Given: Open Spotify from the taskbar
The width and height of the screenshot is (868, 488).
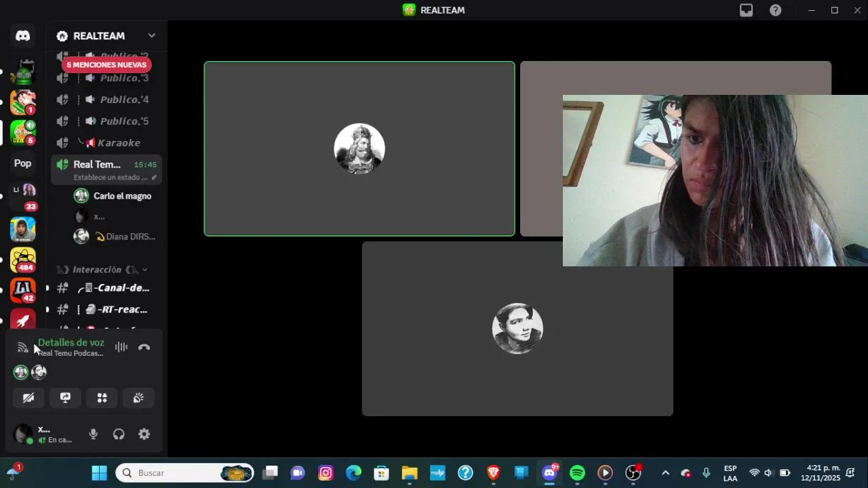Looking at the screenshot, I should pos(577,473).
